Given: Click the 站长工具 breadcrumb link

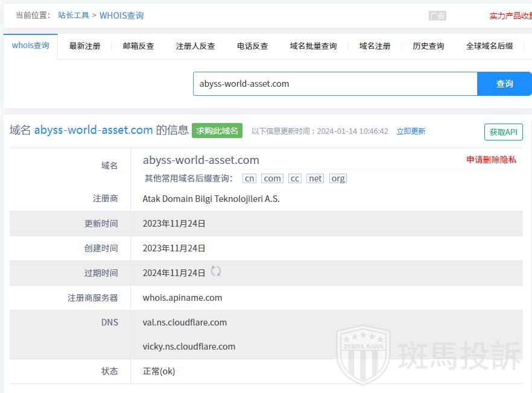Looking at the screenshot, I should point(73,16).
